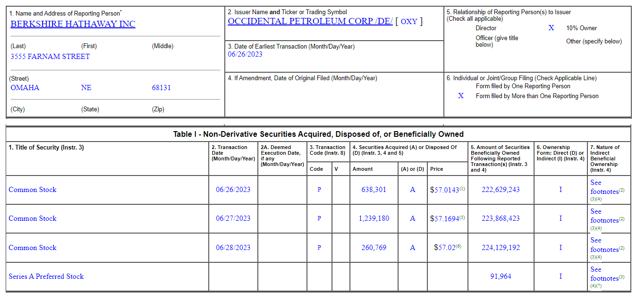Open the BERKSHIRE HATHAWAY INC link
The width and height of the screenshot is (644, 300).
(x=73, y=24)
